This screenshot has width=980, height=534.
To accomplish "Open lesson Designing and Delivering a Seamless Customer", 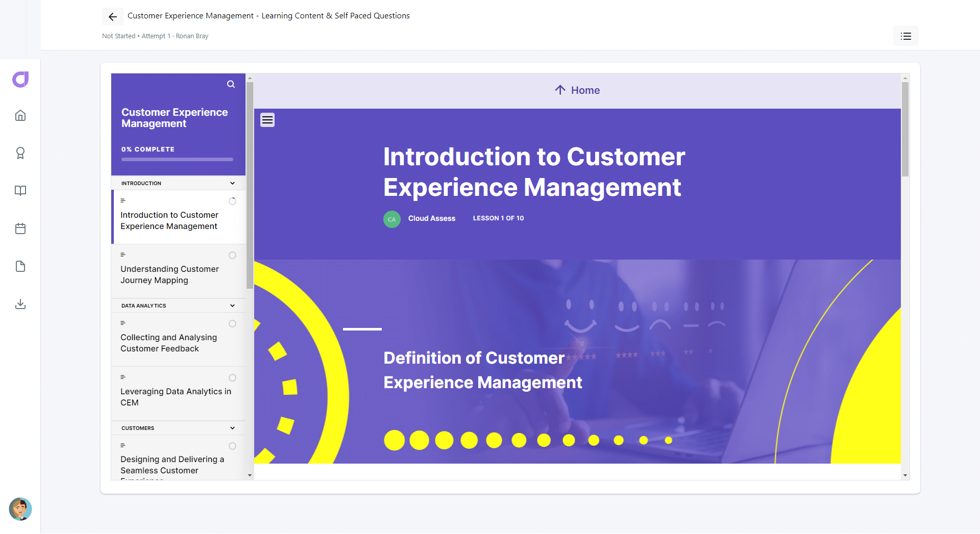I will [x=178, y=457].
